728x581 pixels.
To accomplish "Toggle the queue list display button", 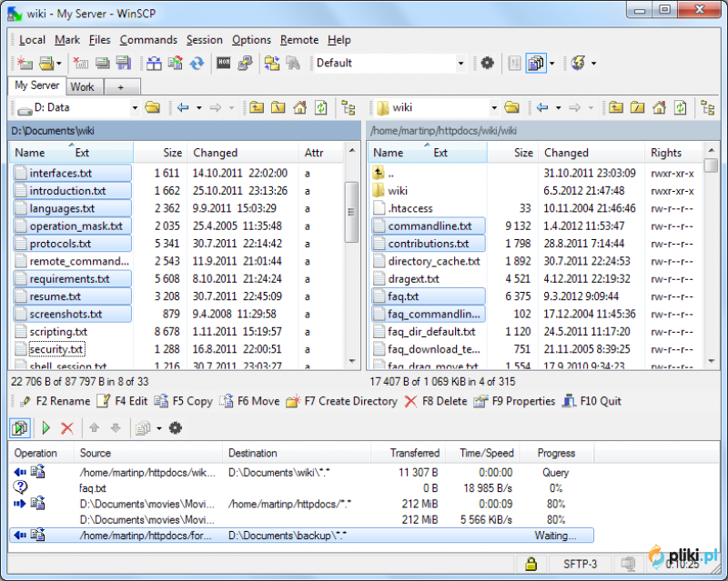I will 20,428.
